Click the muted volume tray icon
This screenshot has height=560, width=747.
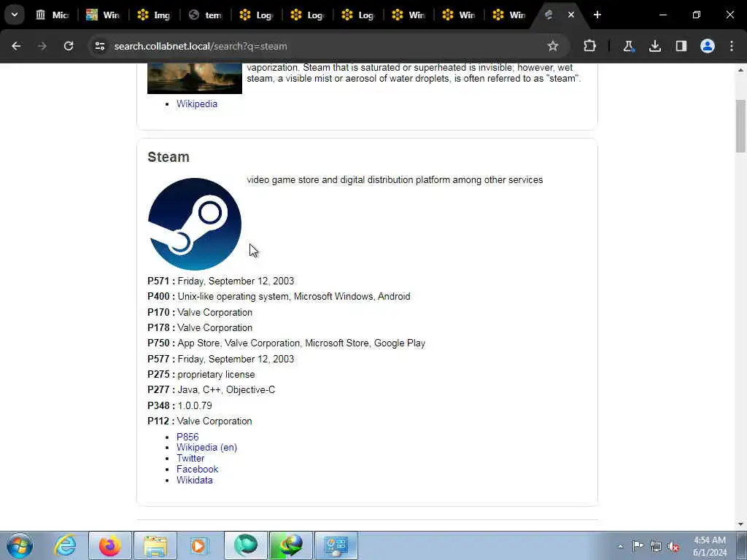pyautogui.click(x=673, y=546)
